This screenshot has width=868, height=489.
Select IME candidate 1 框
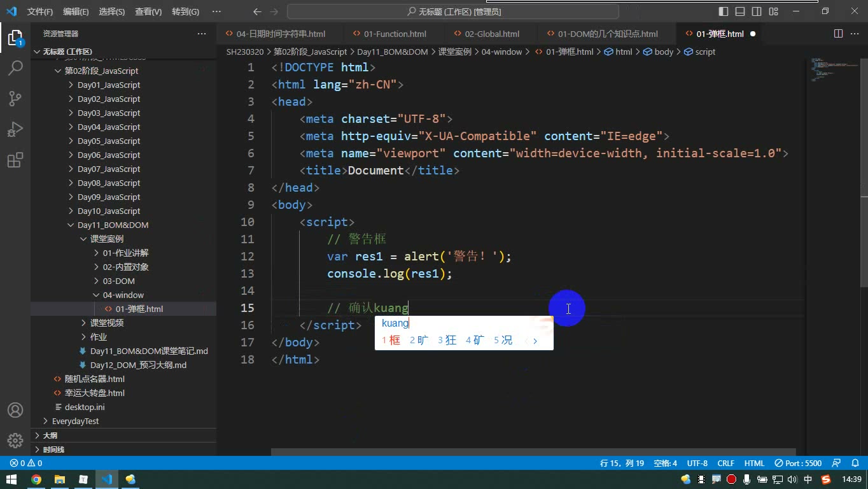pyautogui.click(x=391, y=340)
